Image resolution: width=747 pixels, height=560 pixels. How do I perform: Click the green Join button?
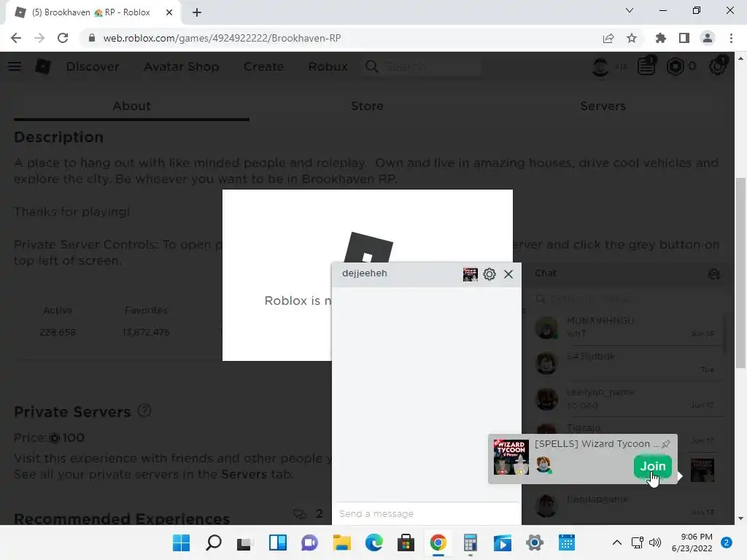pos(652,466)
